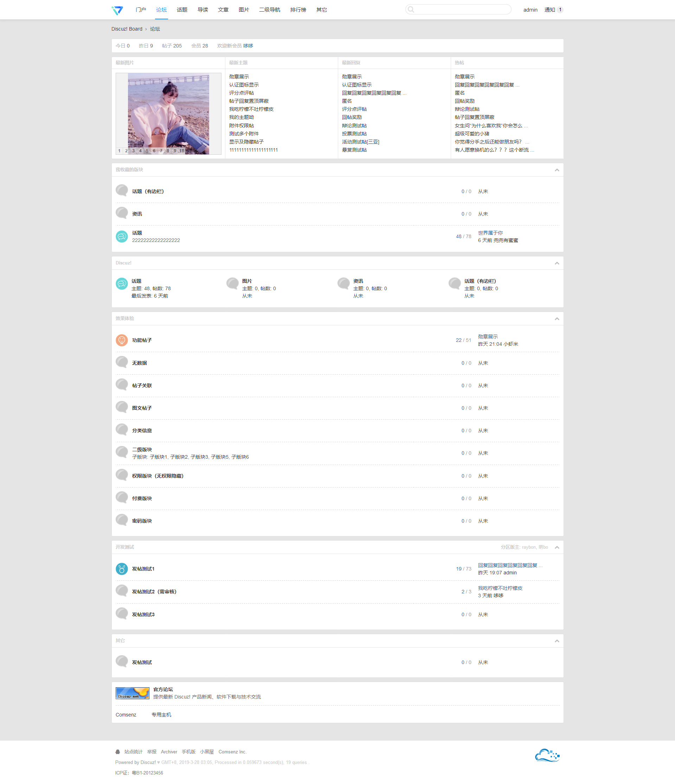Click the 二级版块 forum bubble icon

122,452
